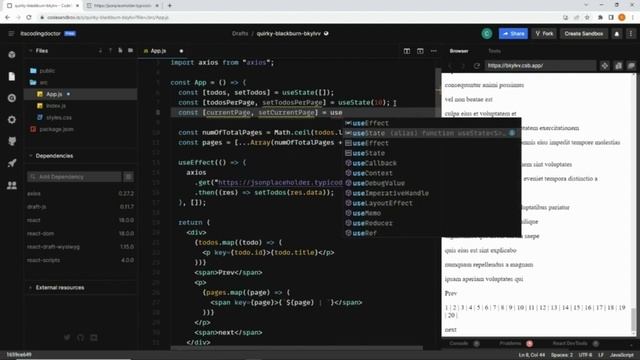Open the more options menu beside the bell
Image resolution: width=640 pixels, height=360 pixels.
pos(631,34)
